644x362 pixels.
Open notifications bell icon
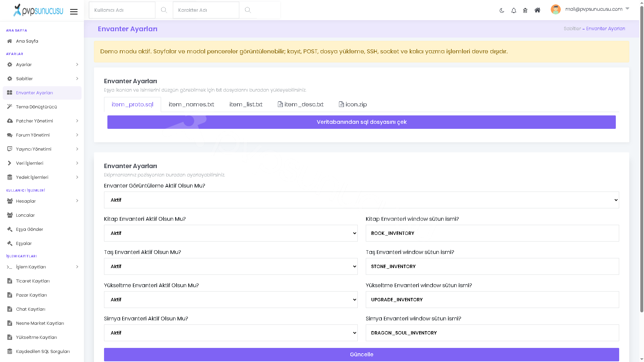coord(513,10)
